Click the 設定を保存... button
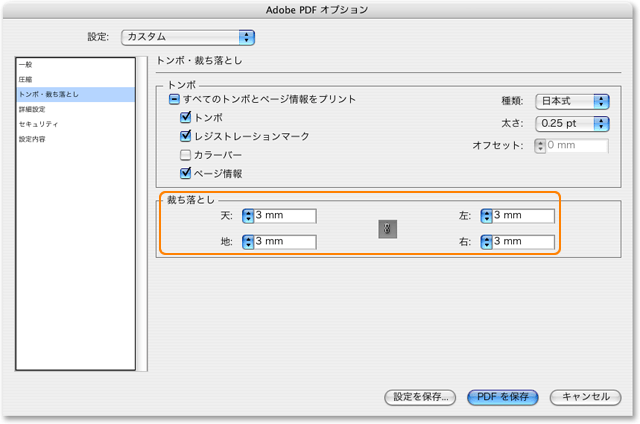640x424 pixels. click(x=420, y=397)
